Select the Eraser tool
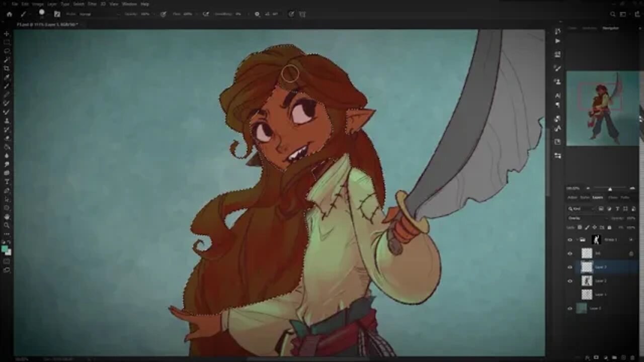 pyautogui.click(x=7, y=138)
